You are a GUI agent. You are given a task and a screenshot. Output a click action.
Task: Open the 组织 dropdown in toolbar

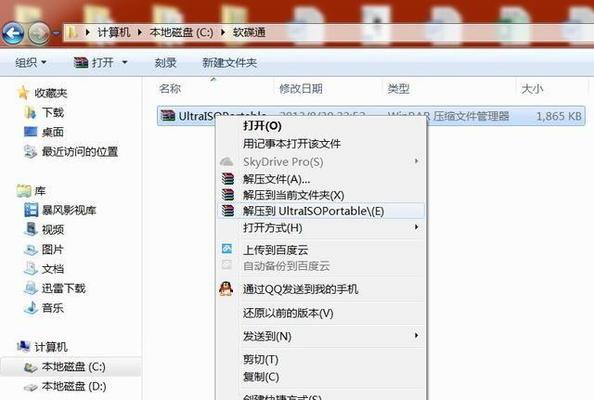(x=31, y=62)
